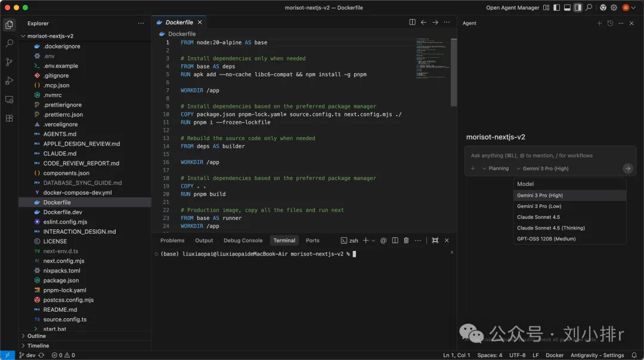Open the Planning mode dropdown

496,168
